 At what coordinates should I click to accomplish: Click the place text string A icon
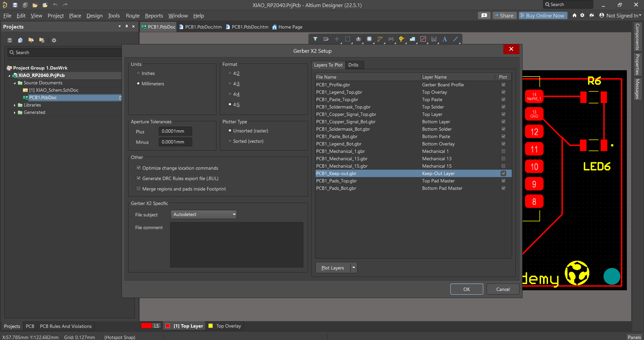coord(445,39)
